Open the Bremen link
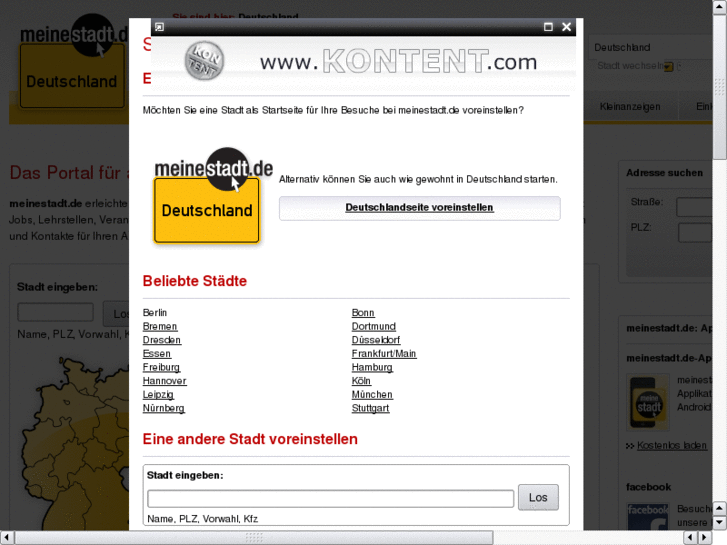This screenshot has height=545, width=727. (x=160, y=327)
